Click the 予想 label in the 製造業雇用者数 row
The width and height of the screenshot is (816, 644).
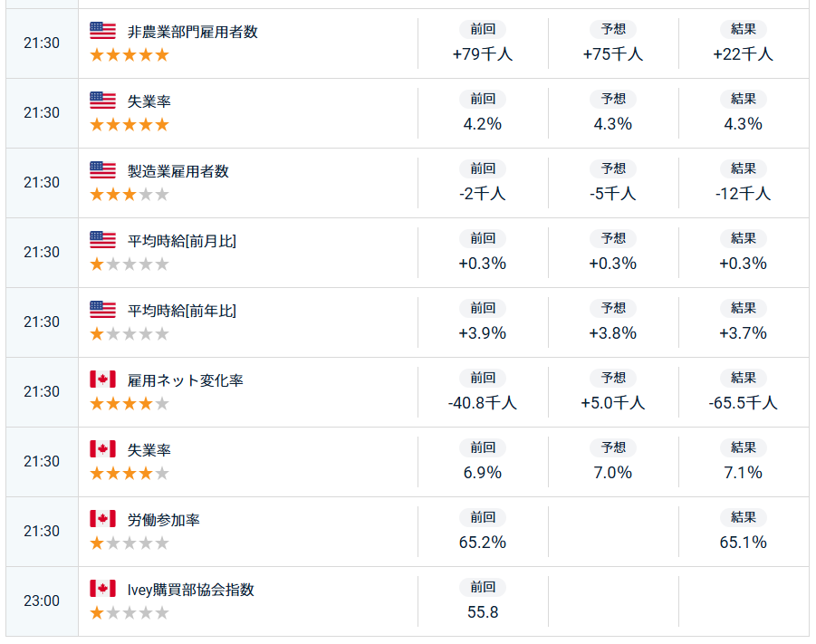coord(613,168)
